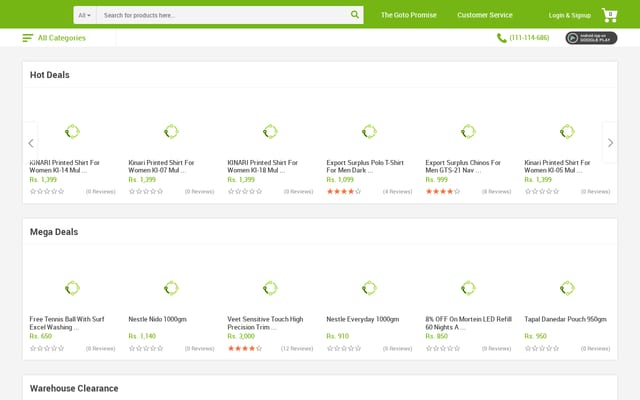This screenshot has height=400, width=640.
Task: Click star rating of Veet Sensitive Touch
Action: click(x=244, y=348)
